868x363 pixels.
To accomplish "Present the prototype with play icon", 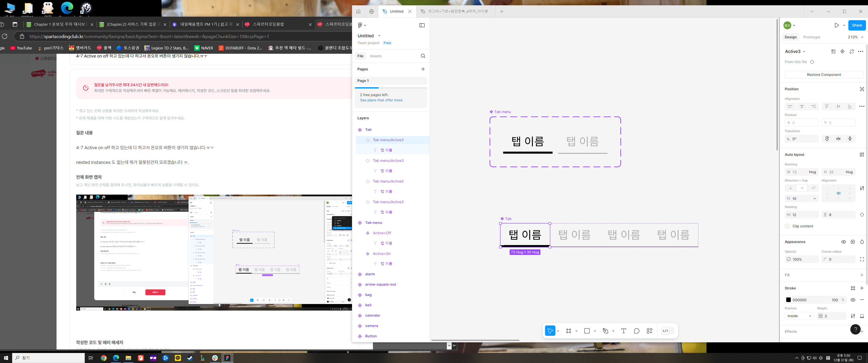I will click(837, 25).
